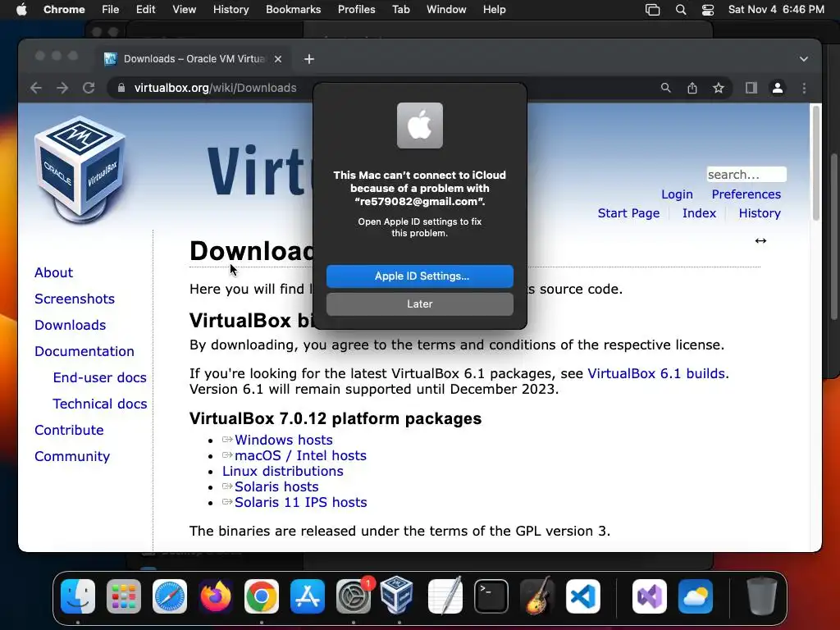Open Firefox from the Dock
Image resolution: width=840 pixels, height=630 pixels.
tap(216, 596)
